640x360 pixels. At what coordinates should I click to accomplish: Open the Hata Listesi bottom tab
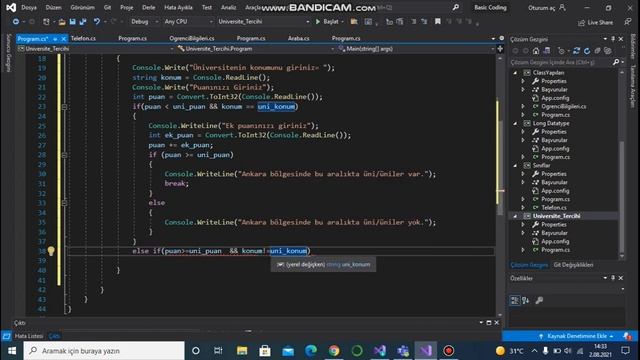coord(29,336)
